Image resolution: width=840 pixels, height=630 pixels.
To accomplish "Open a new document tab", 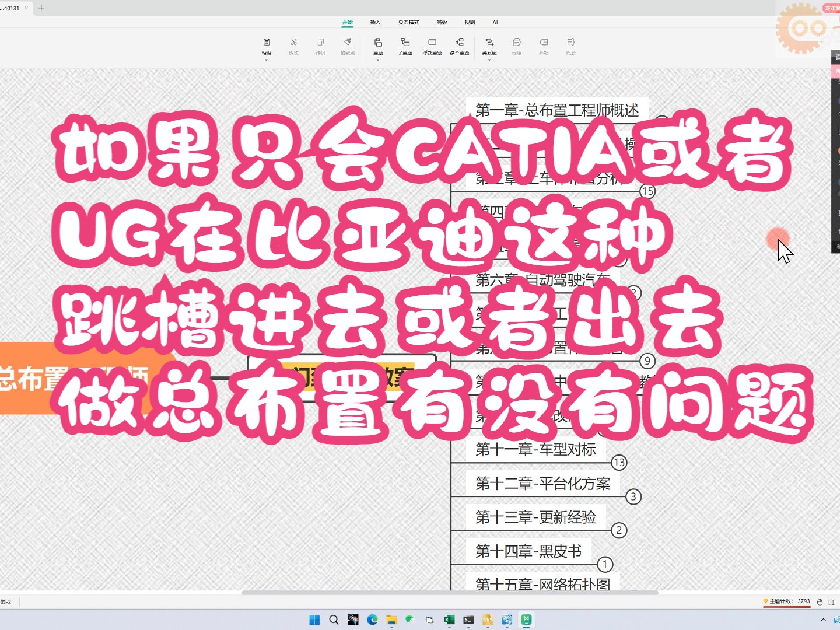I will [41, 8].
